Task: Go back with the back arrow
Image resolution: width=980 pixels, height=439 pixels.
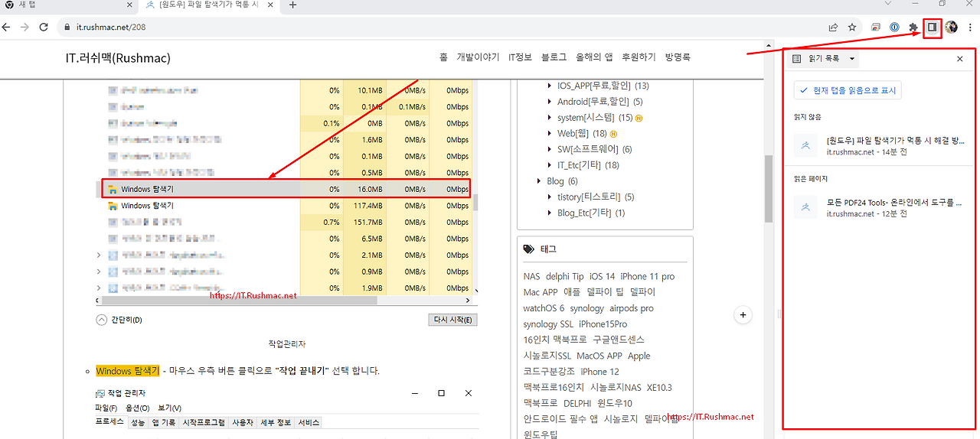Action: tap(7, 27)
